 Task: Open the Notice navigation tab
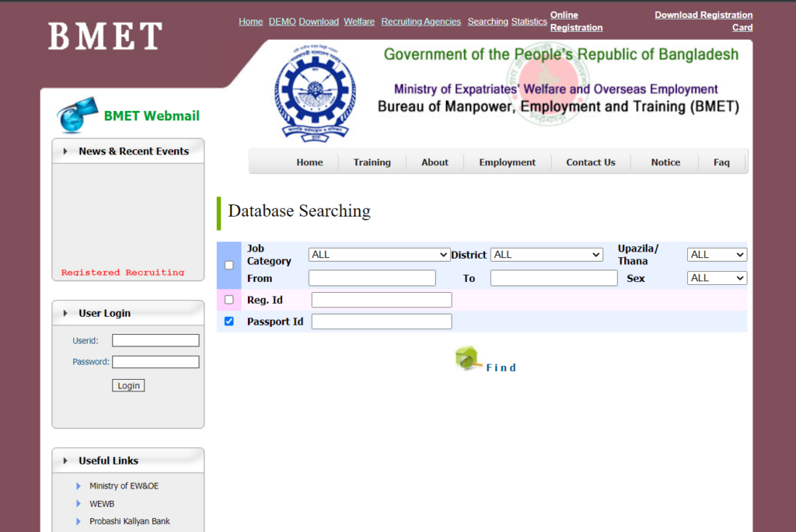pyautogui.click(x=665, y=162)
